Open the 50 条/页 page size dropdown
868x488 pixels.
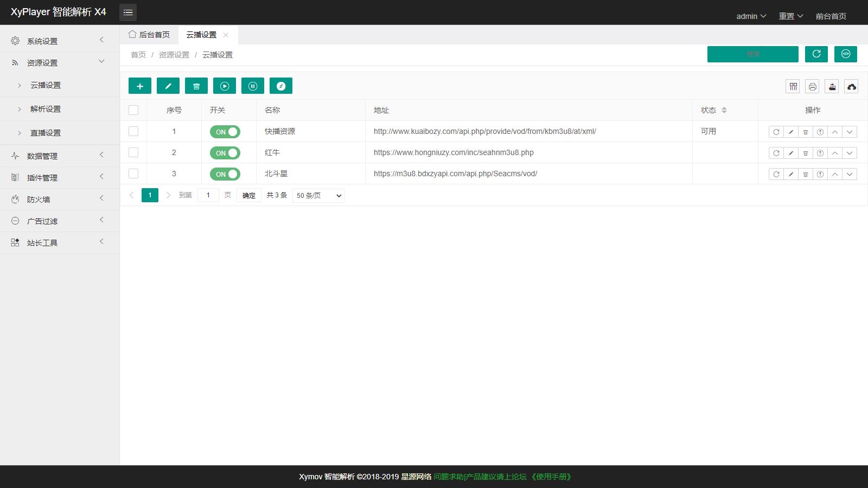coord(318,196)
